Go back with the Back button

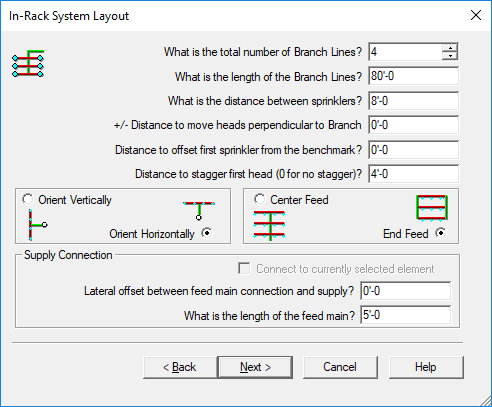[180, 367]
